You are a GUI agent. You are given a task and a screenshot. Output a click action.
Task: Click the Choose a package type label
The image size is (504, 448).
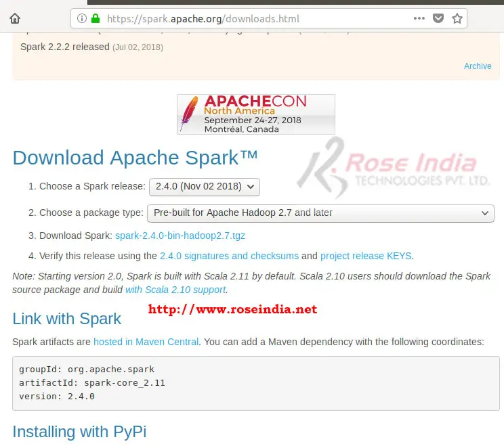coord(91,212)
